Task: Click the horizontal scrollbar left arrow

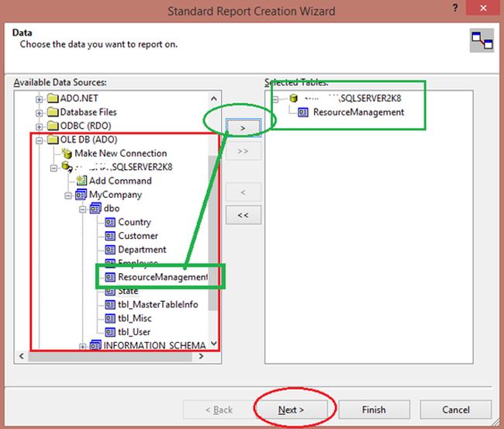Action: pyautogui.click(x=22, y=356)
